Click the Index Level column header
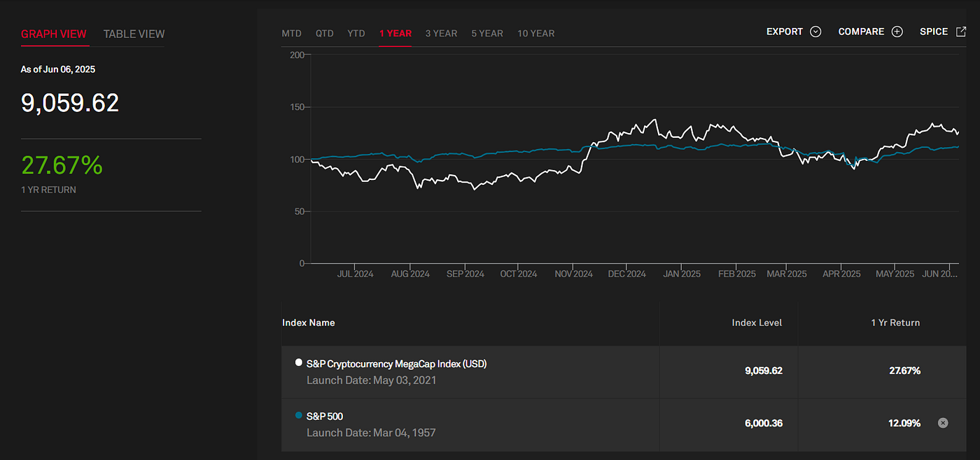The height and width of the screenshot is (460, 980). pyautogui.click(x=757, y=323)
